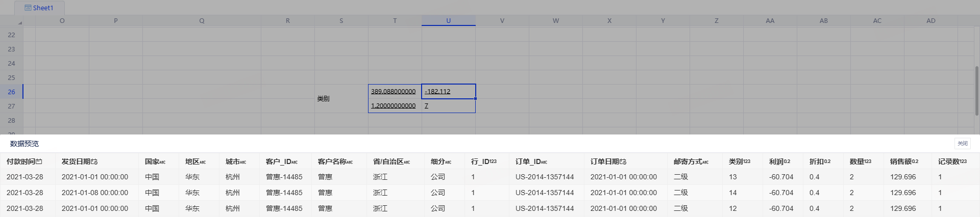980x217 pixels.
Task: Click the datetime icon beside 发货日期
Action: pyautogui.click(x=94, y=161)
